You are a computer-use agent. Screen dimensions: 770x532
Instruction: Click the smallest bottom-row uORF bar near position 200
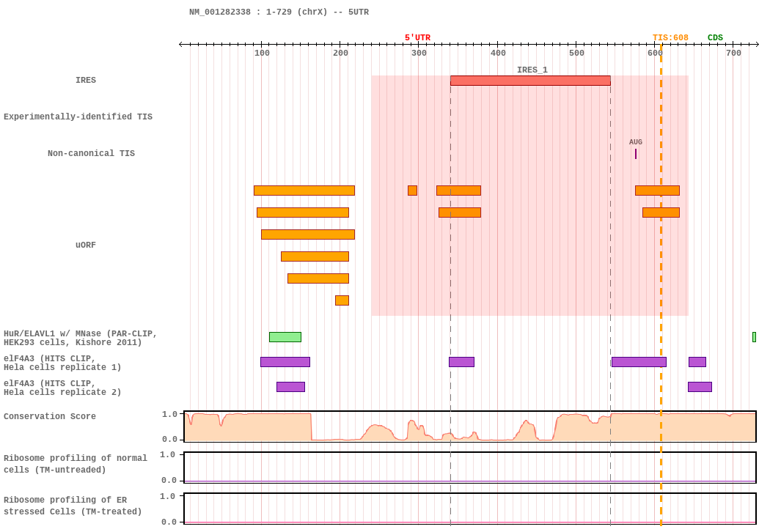click(x=342, y=300)
